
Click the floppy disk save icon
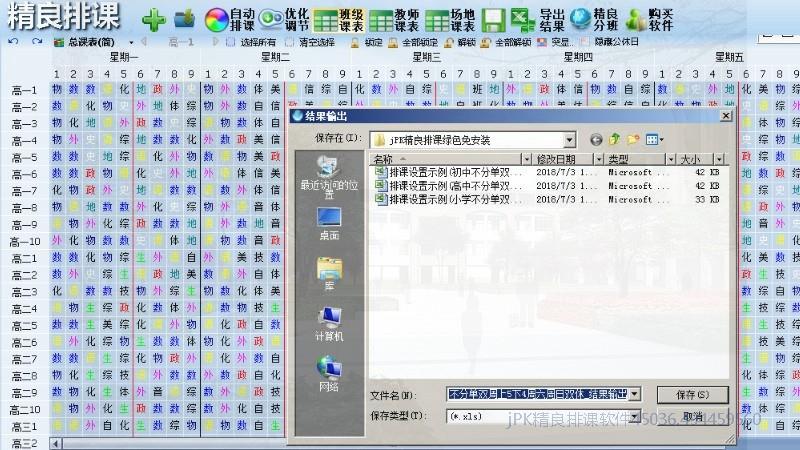[x=493, y=20]
